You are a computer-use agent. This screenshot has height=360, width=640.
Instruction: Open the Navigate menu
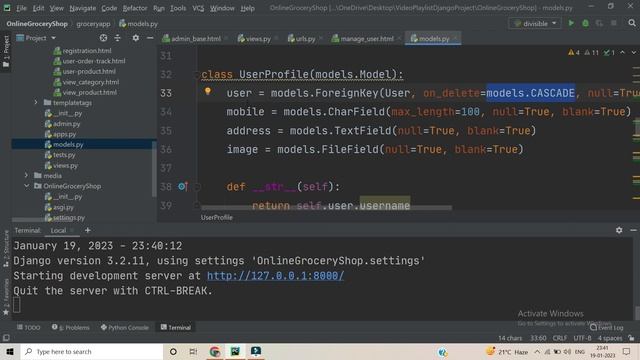[82, 8]
